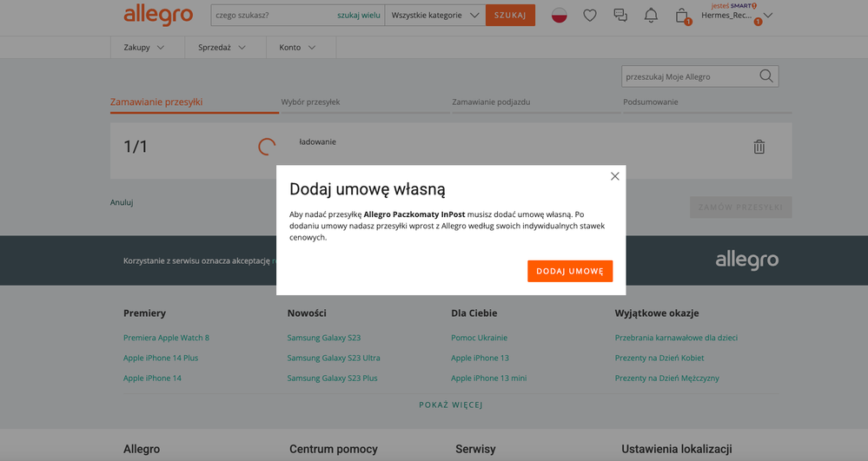The image size is (868, 461).
Task: Click the SZUKAJ search button
Action: click(x=510, y=15)
